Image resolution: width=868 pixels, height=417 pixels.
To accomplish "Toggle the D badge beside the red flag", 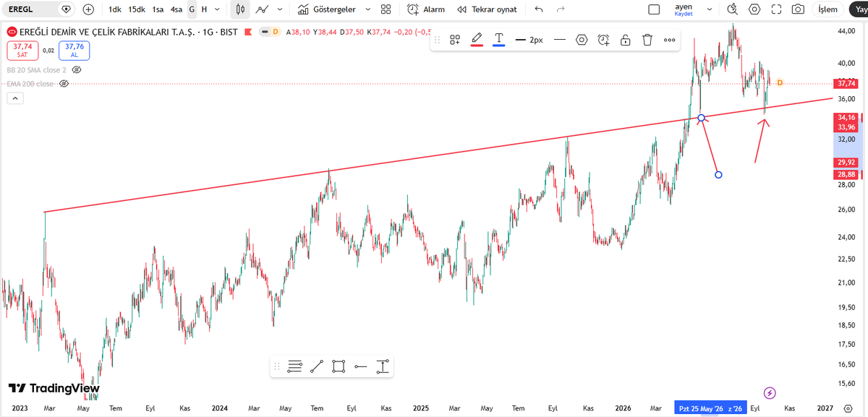I will coord(274,32).
